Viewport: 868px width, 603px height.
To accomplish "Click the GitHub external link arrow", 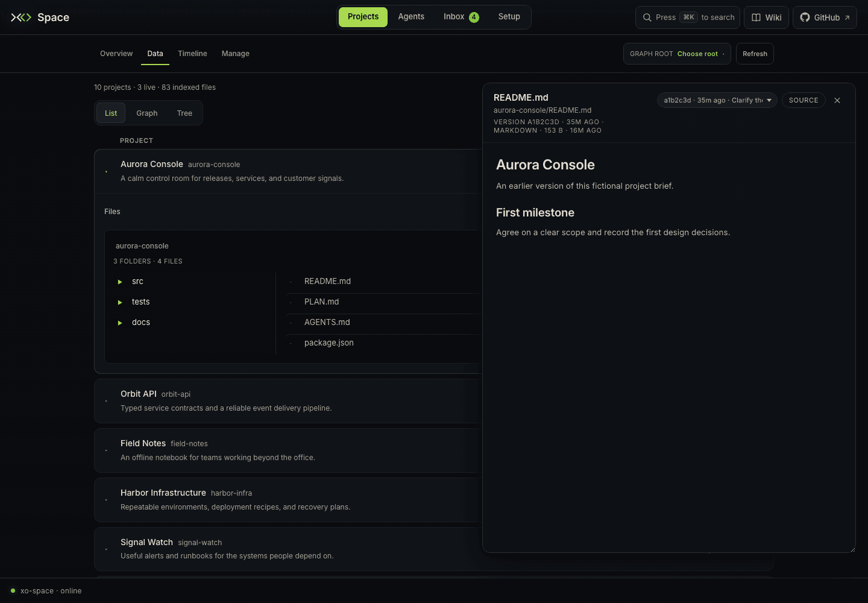I will (x=847, y=17).
